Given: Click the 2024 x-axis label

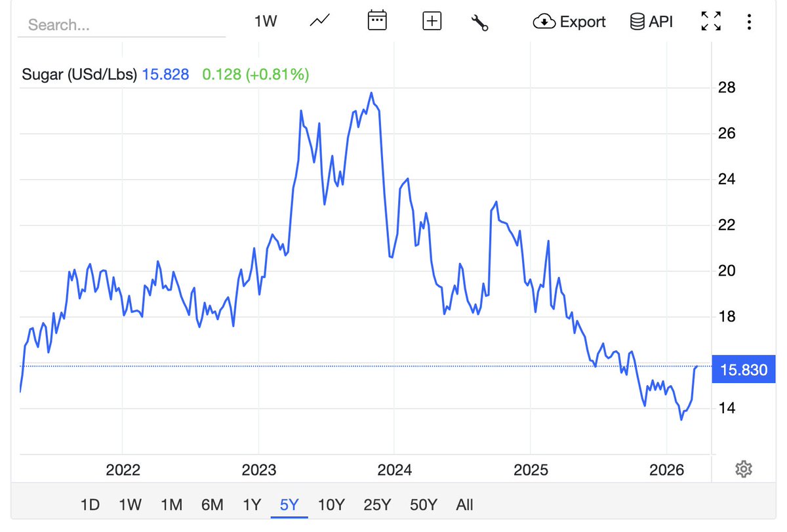Looking at the screenshot, I should [395, 470].
